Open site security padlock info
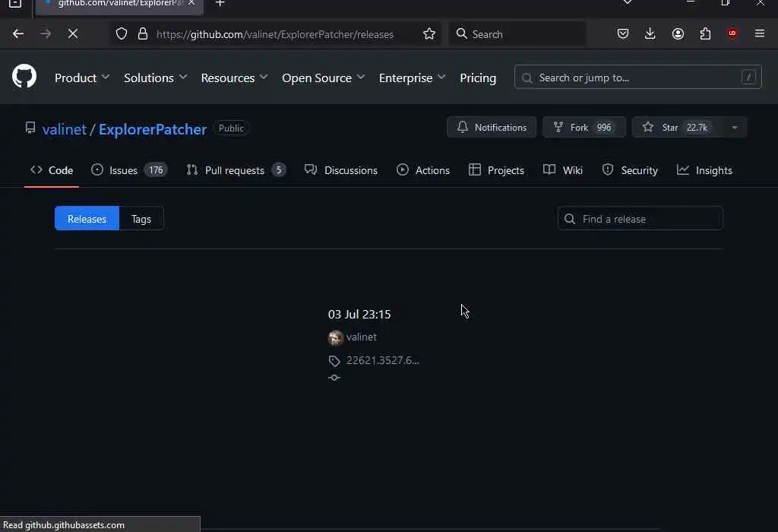The width and height of the screenshot is (778, 532). pyautogui.click(x=143, y=33)
